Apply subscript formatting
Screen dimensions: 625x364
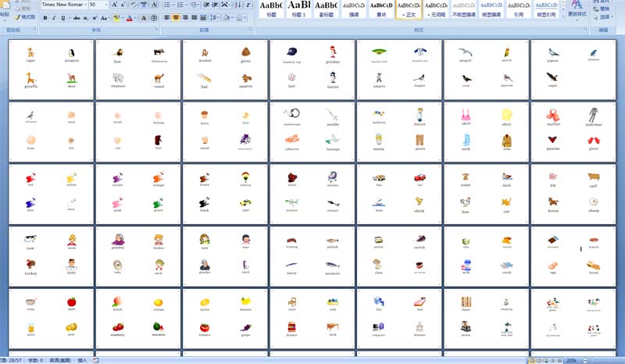(86, 18)
